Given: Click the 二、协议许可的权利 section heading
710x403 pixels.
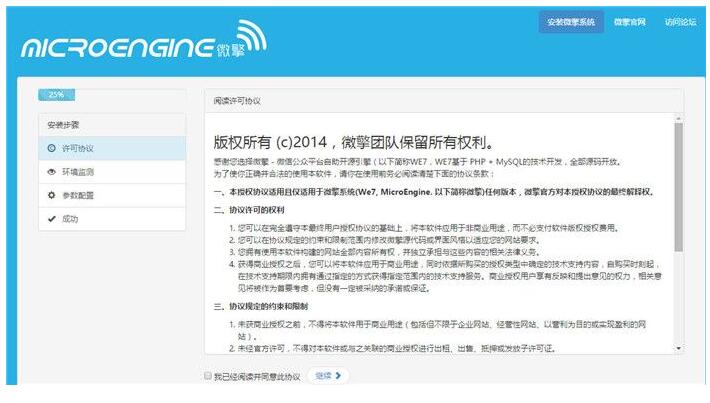Looking at the screenshot, I should [x=249, y=210].
